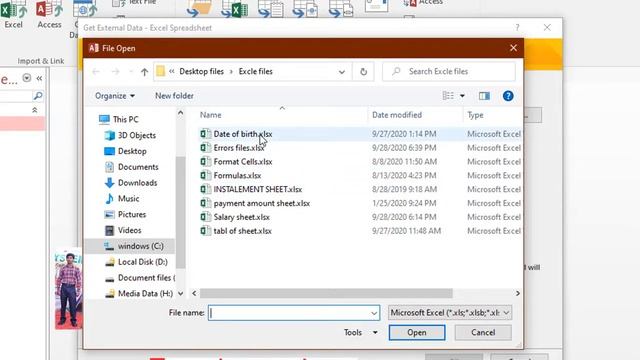Select Local Disk (D:) drive
Viewport: 640px width, 360px height.
(136, 262)
